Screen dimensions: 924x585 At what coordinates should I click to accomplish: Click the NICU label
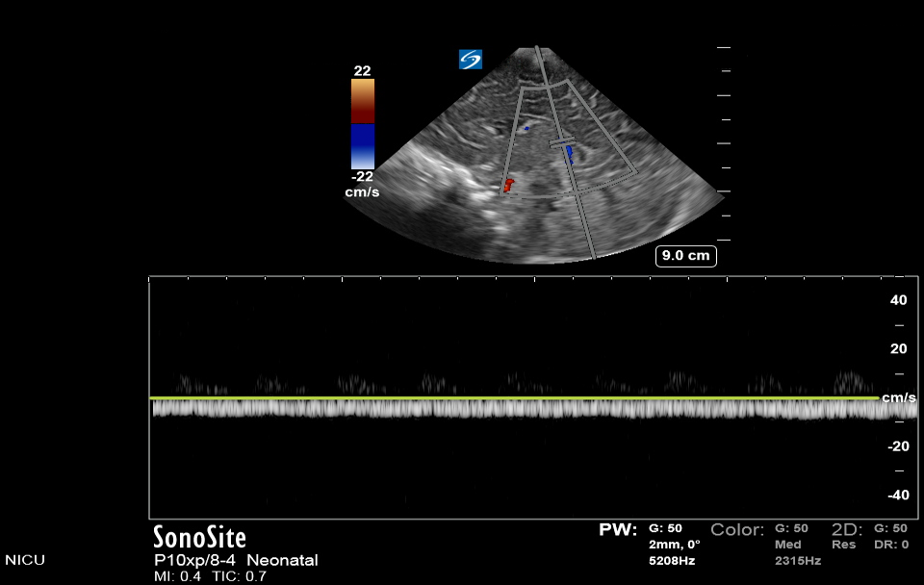[x=25, y=560]
